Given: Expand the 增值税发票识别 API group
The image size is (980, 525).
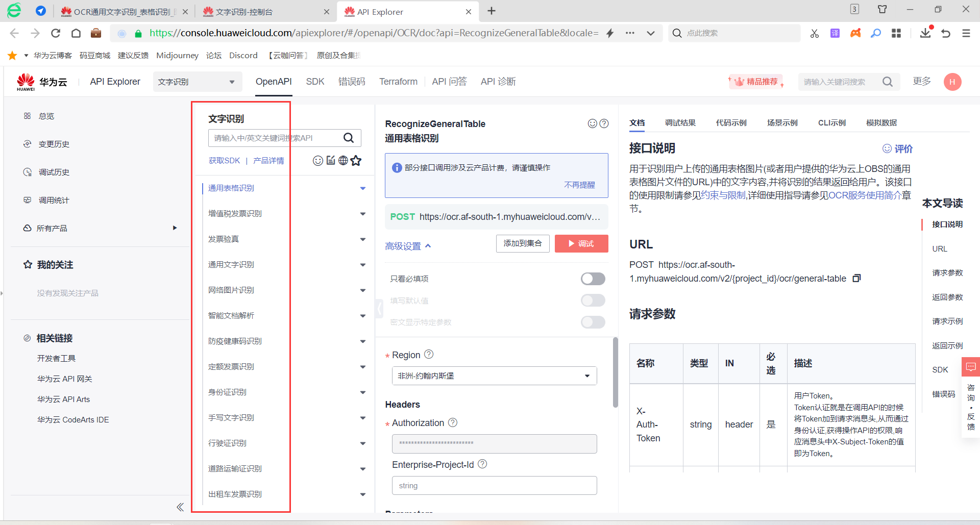Looking at the screenshot, I should point(363,214).
